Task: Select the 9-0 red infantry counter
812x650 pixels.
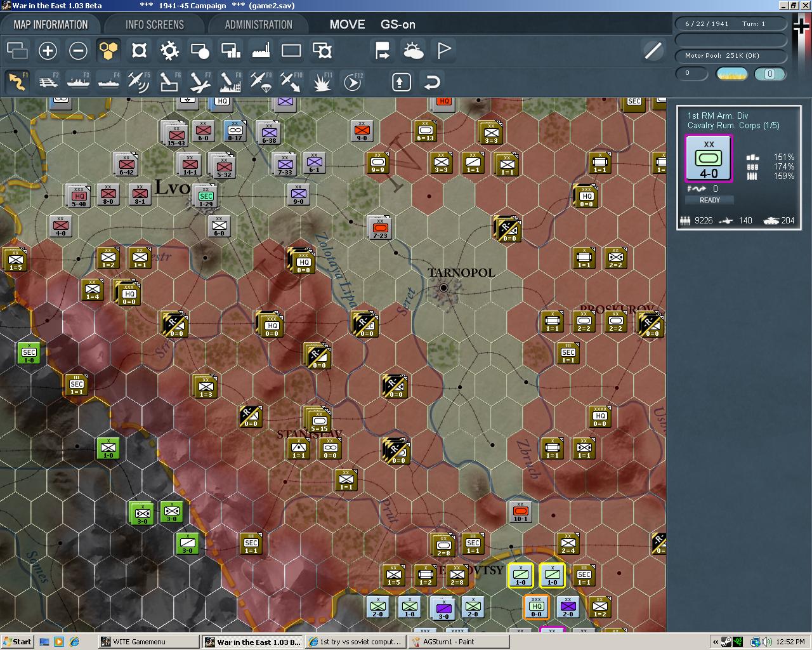Action: [362, 130]
